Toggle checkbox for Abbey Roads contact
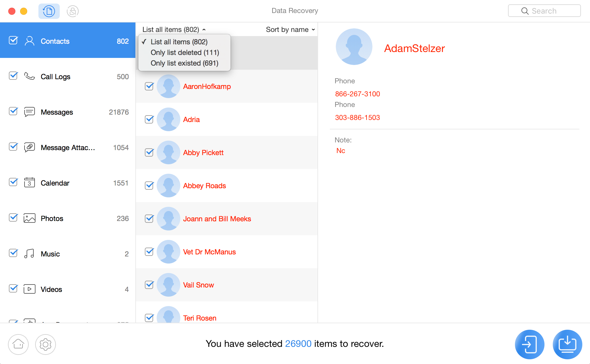The width and height of the screenshot is (590, 364). coord(149,185)
